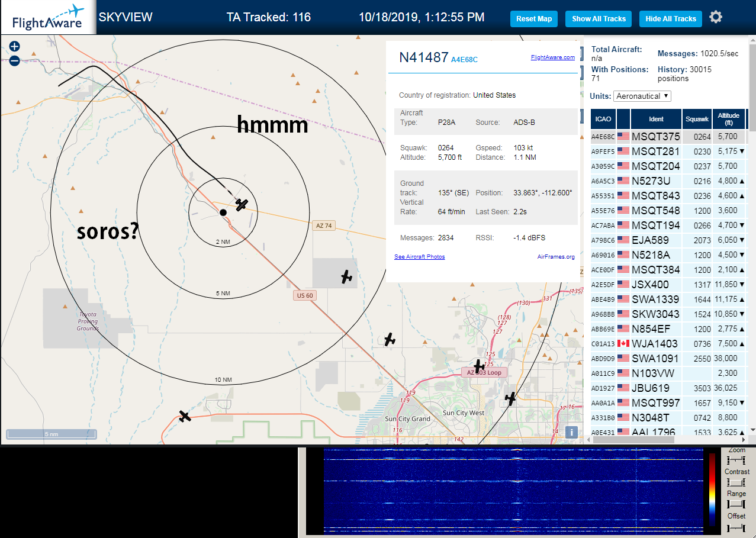Select the MSQT384 row
756x538 pixels.
[668, 270]
